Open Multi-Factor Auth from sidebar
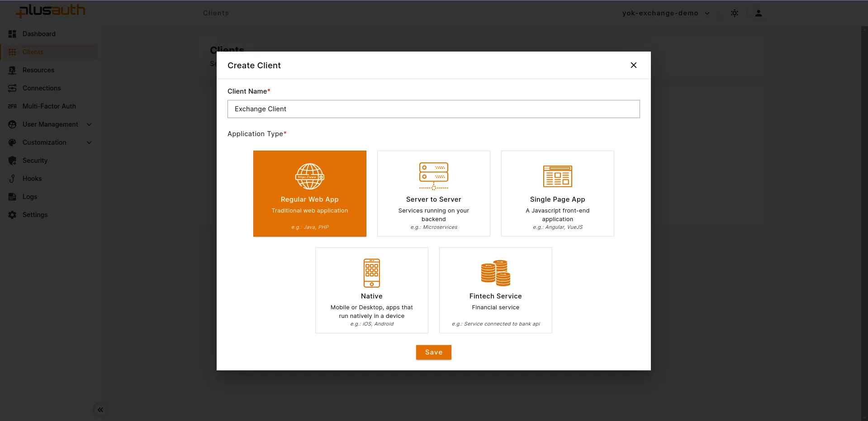 [x=49, y=106]
